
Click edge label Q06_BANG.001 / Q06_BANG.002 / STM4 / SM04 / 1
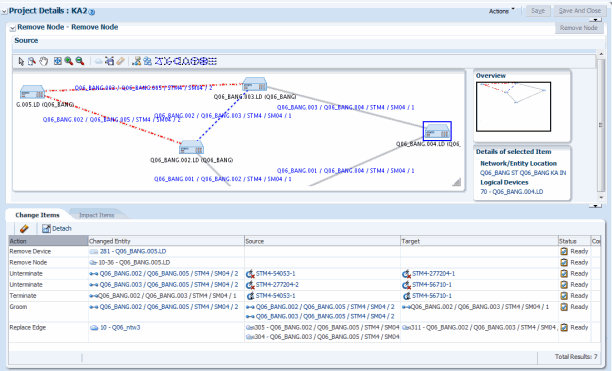[222, 179]
